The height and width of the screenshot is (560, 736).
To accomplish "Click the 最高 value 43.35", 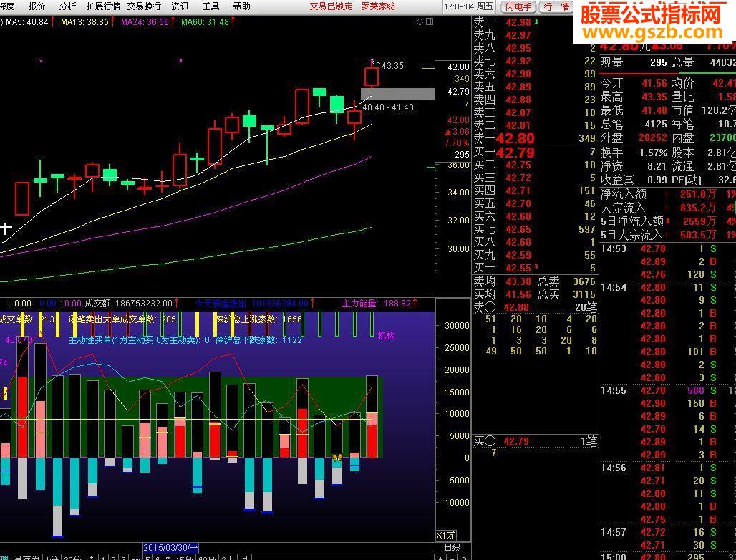I will tap(654, 97).
